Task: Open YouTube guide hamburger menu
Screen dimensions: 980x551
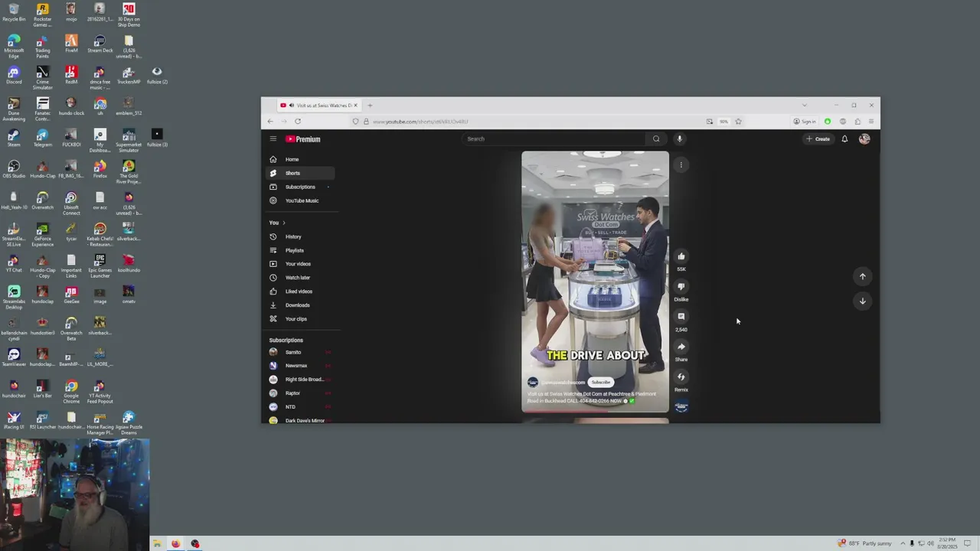Action: pyautogui.click(x=273, y=139)
